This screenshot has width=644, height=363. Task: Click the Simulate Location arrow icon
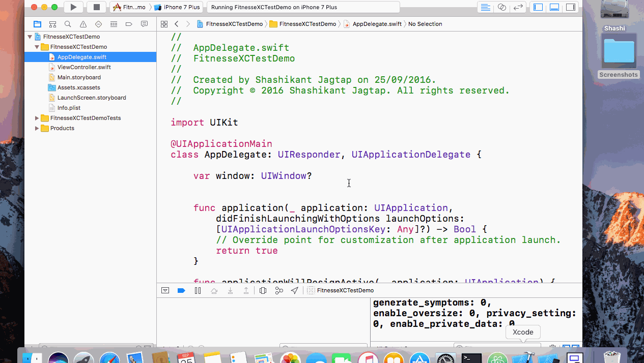[295, 290]
